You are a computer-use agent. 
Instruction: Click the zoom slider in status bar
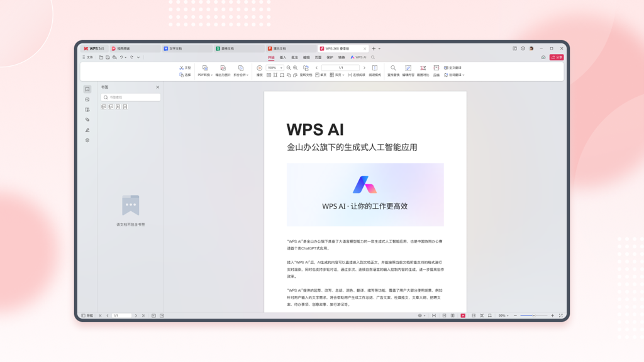(x=534, y=315)
